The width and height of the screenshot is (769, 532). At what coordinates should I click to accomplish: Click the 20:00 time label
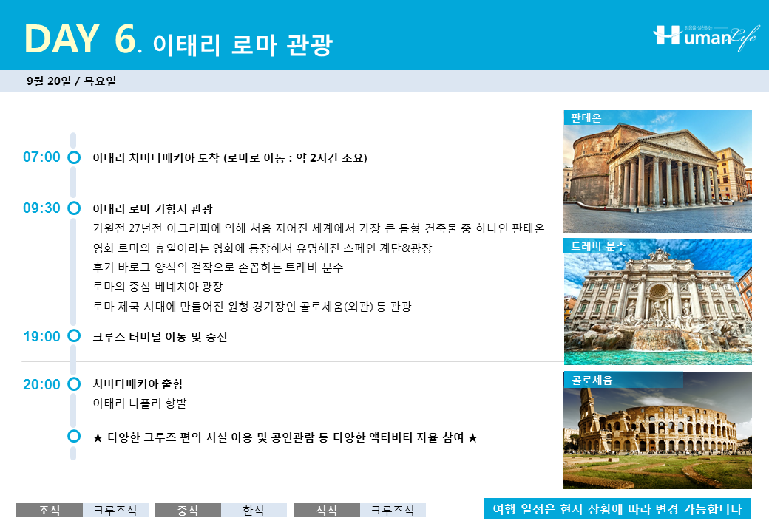click(41, 384)
